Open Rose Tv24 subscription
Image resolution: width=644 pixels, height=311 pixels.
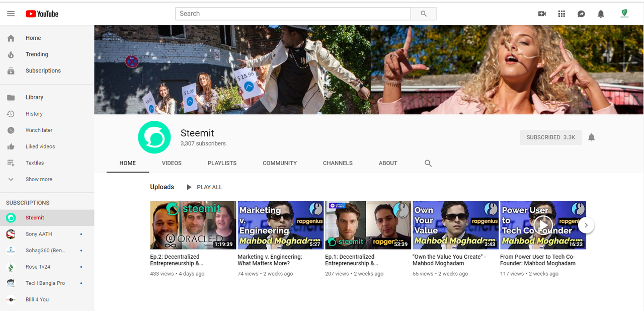pos(47,267)
